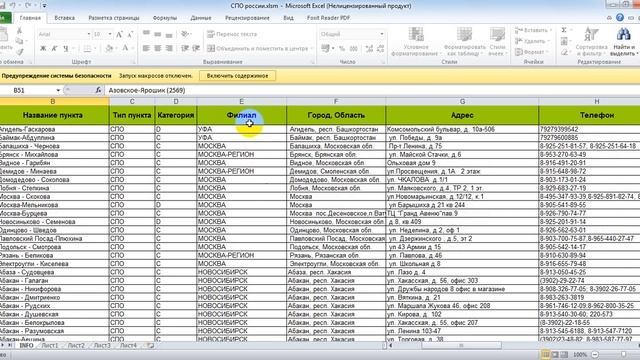Click the text Orientation icon
640x360 pixels.
click(185, 34)
